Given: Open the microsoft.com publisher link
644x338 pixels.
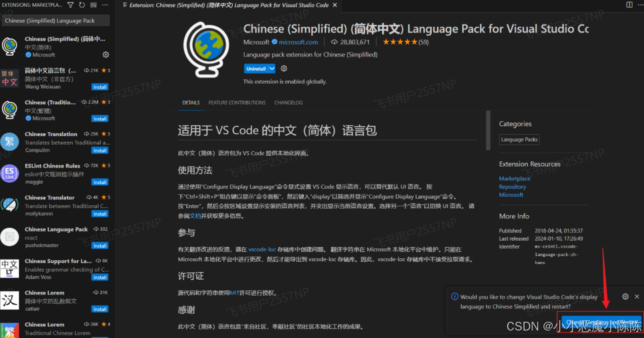Looking at the screenshot, I should click(x=298, y=42).
